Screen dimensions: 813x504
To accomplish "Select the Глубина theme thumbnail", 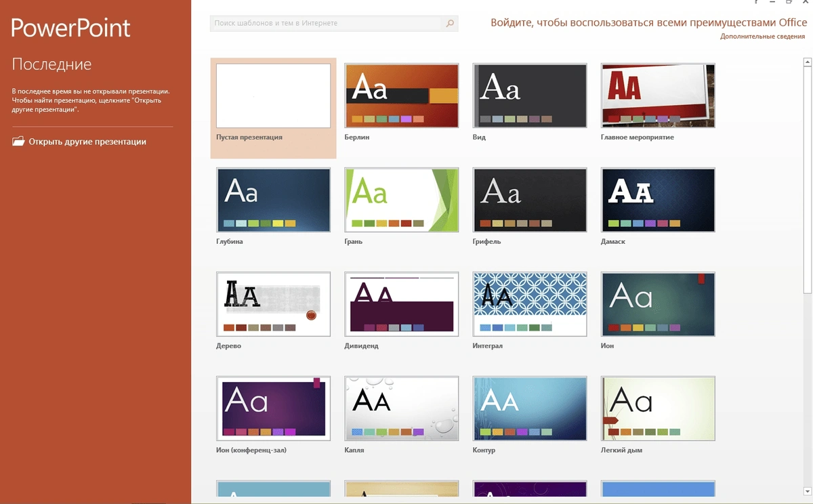I will point(274,200).
